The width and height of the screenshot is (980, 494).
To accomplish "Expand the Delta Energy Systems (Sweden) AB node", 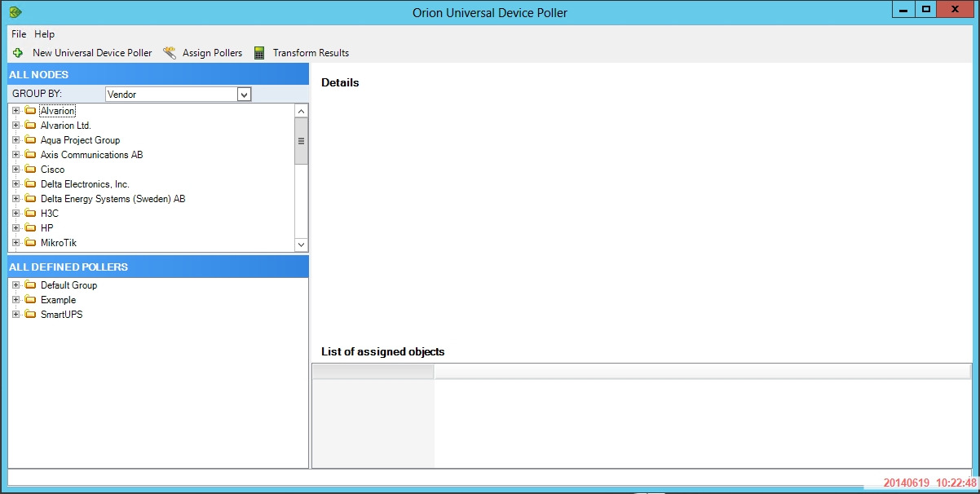I will coord(15,199).
